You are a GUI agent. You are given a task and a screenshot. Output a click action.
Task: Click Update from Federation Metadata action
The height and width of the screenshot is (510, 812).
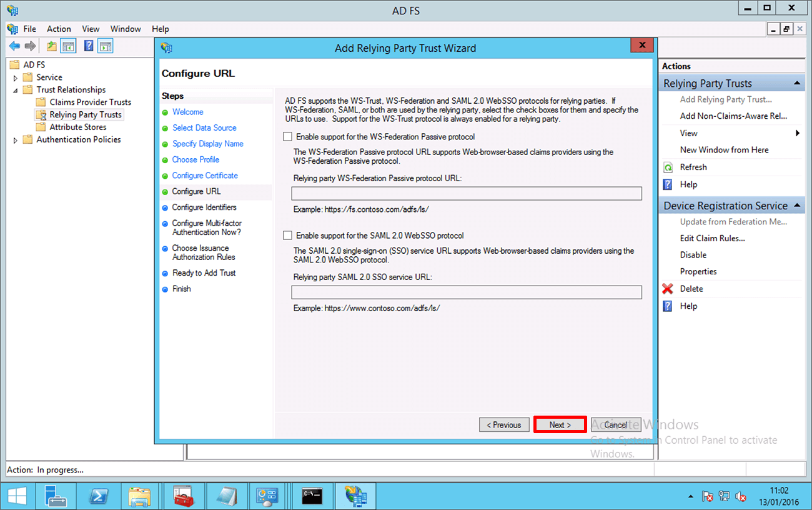(x=734, y=222)
